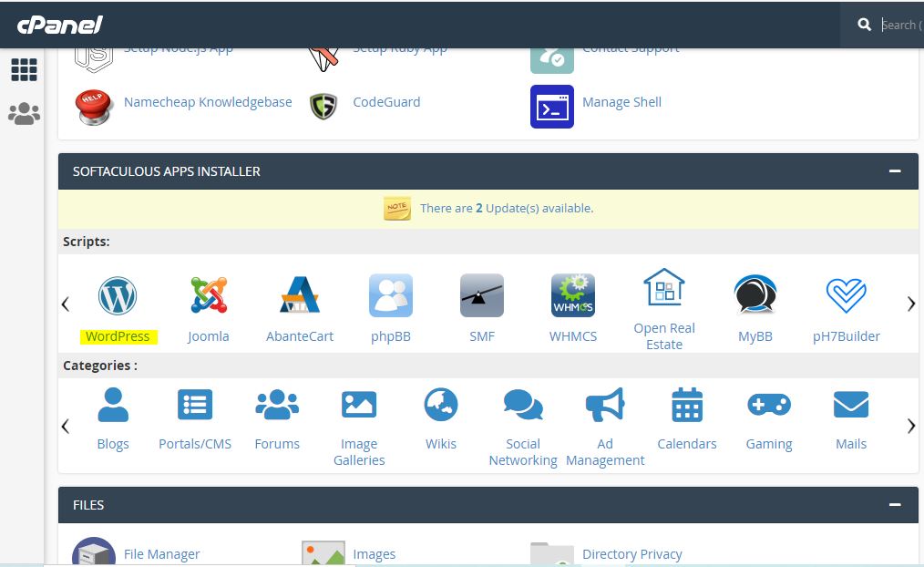Click the Joomla script icon

pos(209,294)
